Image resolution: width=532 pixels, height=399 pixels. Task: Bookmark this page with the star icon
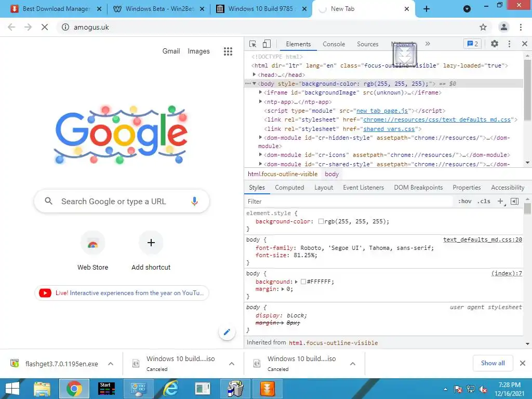click(x=483, y=27)
